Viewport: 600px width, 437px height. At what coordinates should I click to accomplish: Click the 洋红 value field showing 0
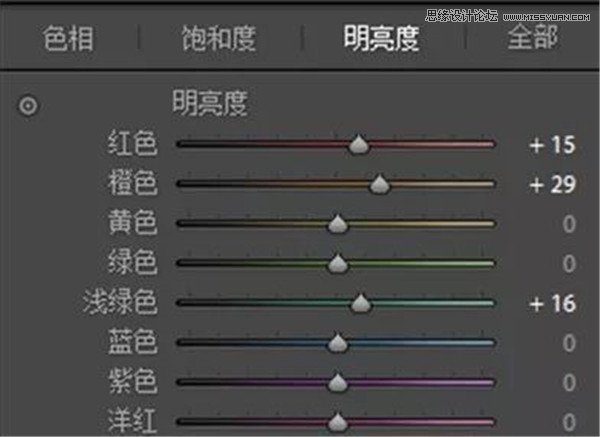[568, 421]
